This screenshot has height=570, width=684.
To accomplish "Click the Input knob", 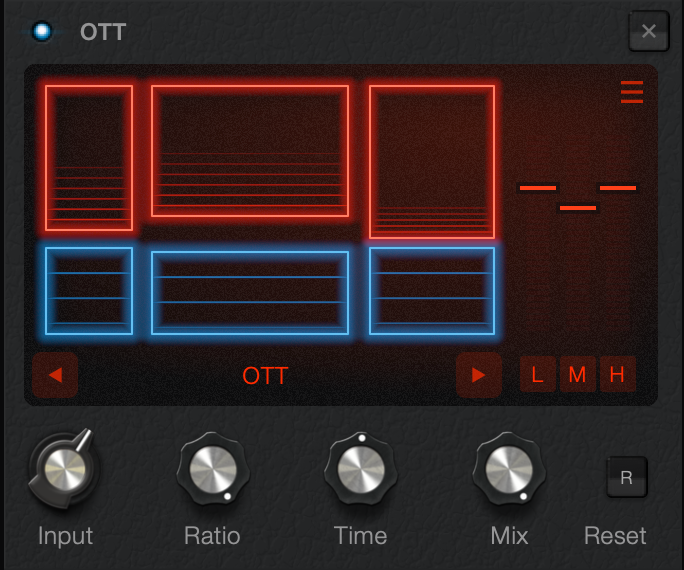I will pyautogui.click(x=65, y=470).
